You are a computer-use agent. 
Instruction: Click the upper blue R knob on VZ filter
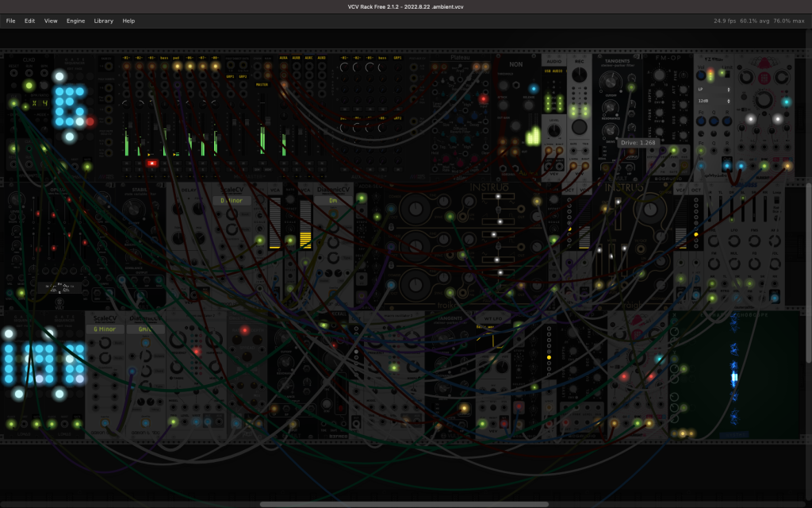(x=726, y=121)
